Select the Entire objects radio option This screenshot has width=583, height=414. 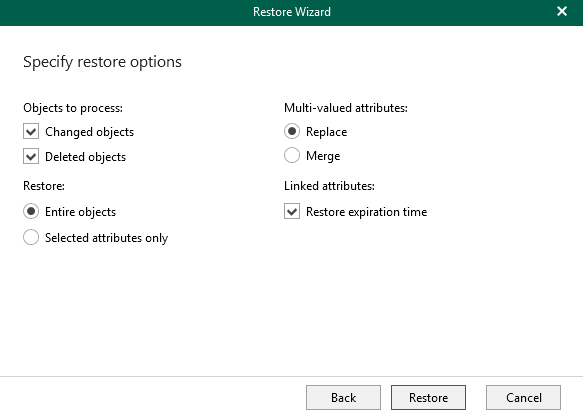click(x=31, y=211)
